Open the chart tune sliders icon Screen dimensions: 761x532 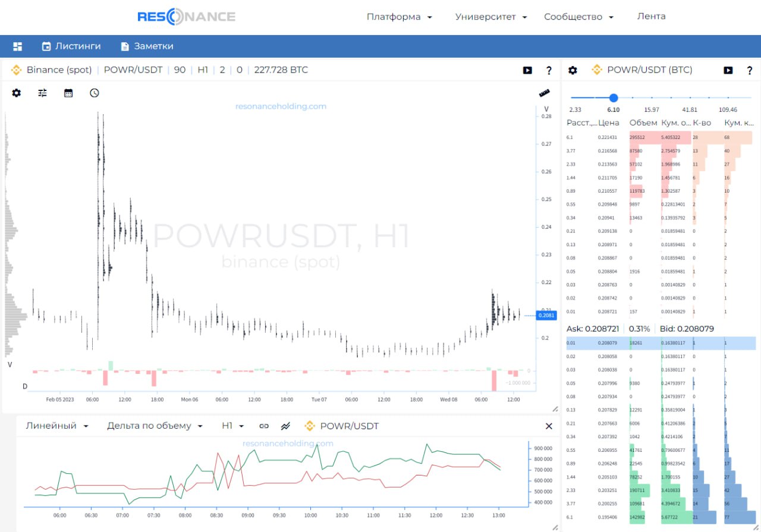tap(42, 93)
